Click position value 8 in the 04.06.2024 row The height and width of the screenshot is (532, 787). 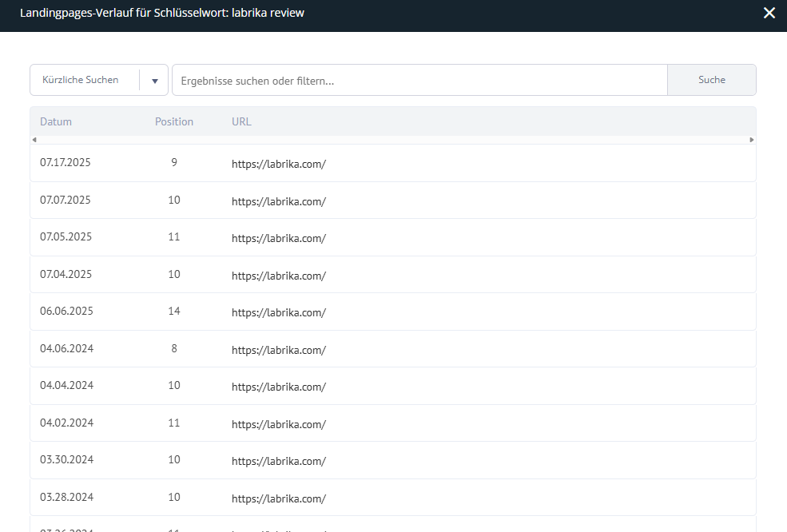tap(174, 348)
